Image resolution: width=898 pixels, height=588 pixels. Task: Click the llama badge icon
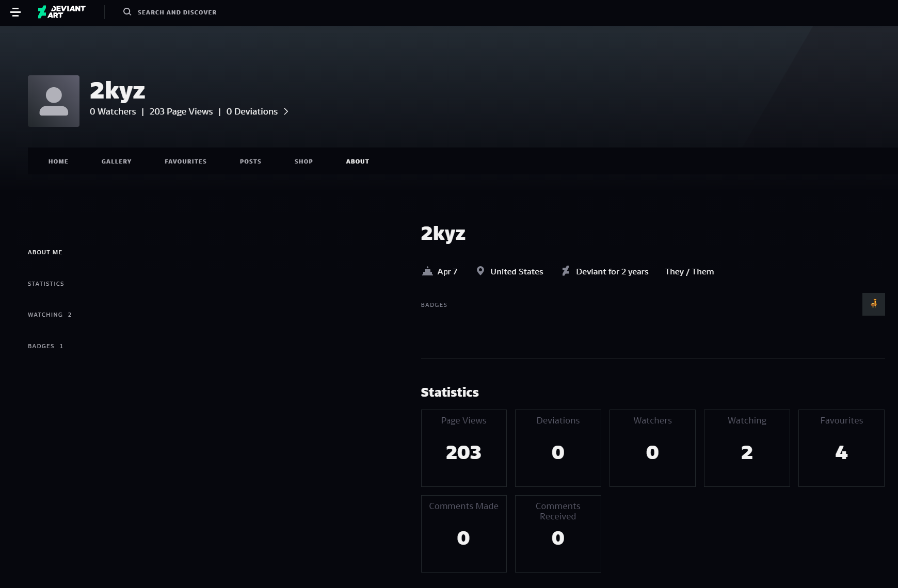coord(873,304)
